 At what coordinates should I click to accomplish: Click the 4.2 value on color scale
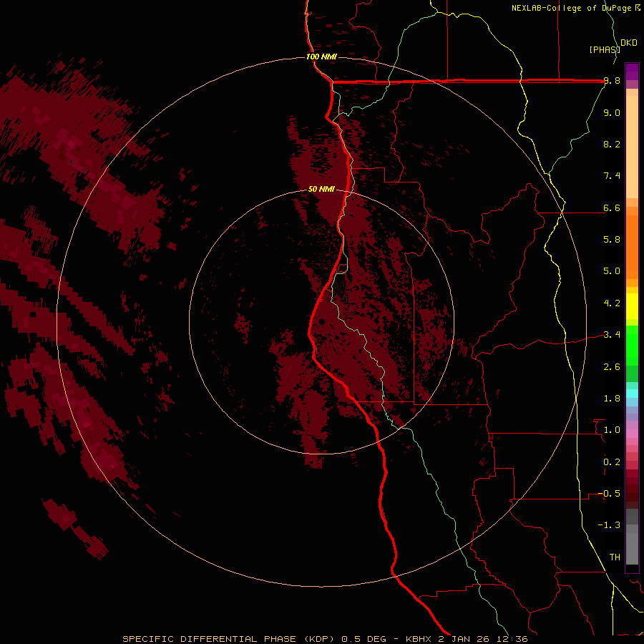pyautogui.click(x=612, y=303)
